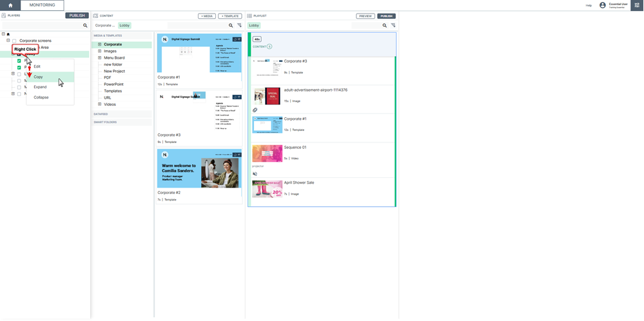This screenshot has height=321, width=644.
Task: Select the April Shower Sale playlist thumbnail
Action: pos(267,188)
